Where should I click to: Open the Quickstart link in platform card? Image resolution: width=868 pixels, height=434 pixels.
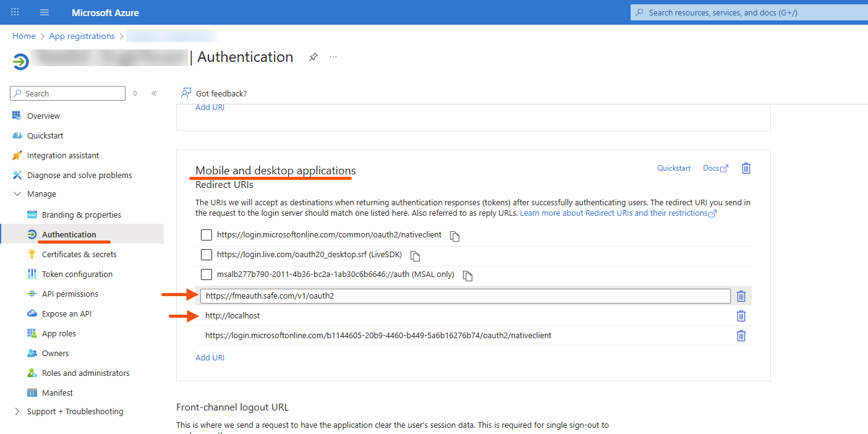pyautogui.click(x=673, y=168)
